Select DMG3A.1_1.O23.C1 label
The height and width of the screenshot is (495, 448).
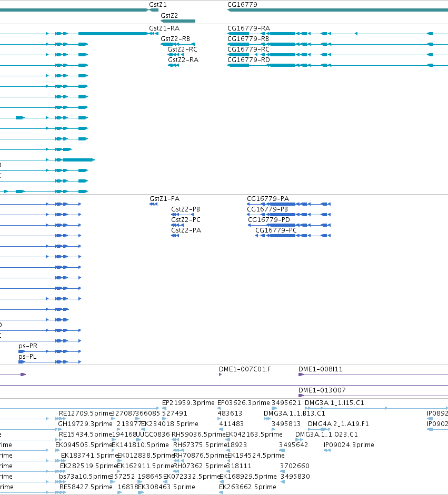coord(326,435)
